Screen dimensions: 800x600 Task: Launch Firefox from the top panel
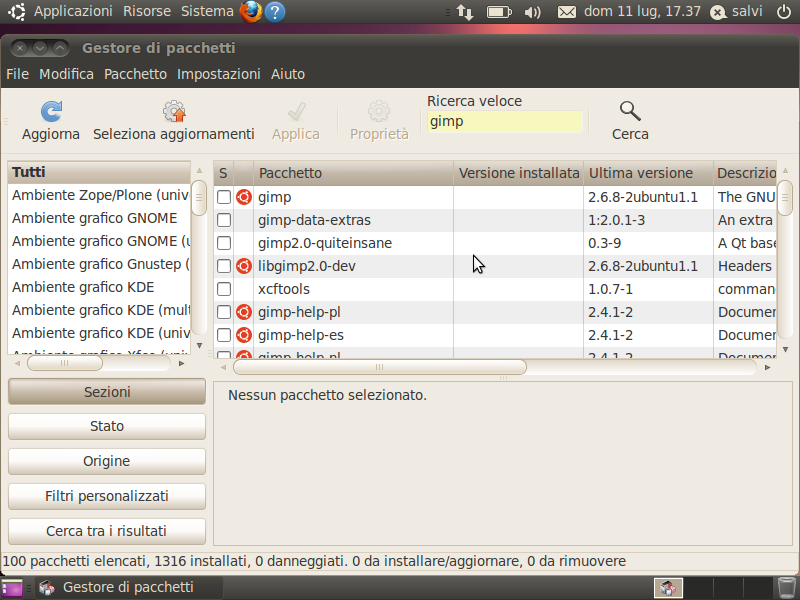coord(251,12)
